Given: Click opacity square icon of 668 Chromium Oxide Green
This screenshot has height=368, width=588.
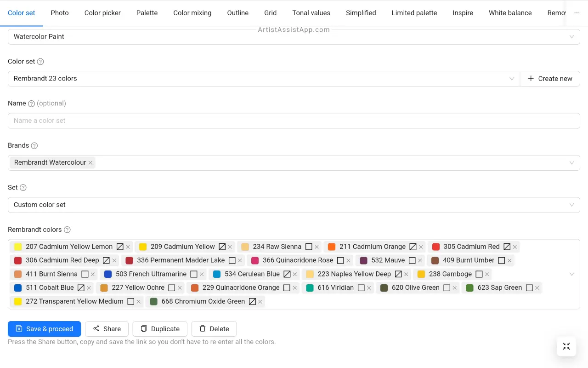Looking at the screenshot, I should point(252,302).
